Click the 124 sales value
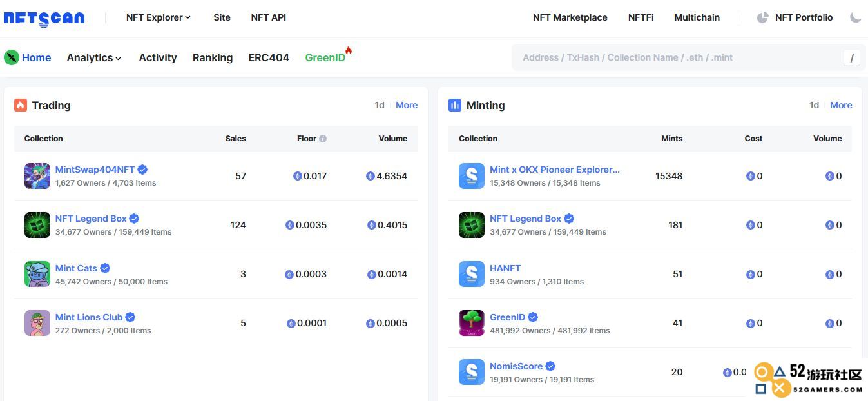This screenshot has width=868, height=401. click(238, 225)
